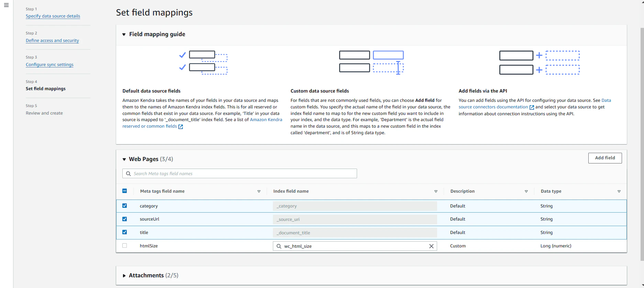The height and width of the screenshot is (288, 644).
Task: Uncheck the category field checkbox
Action: click(125, 206)
